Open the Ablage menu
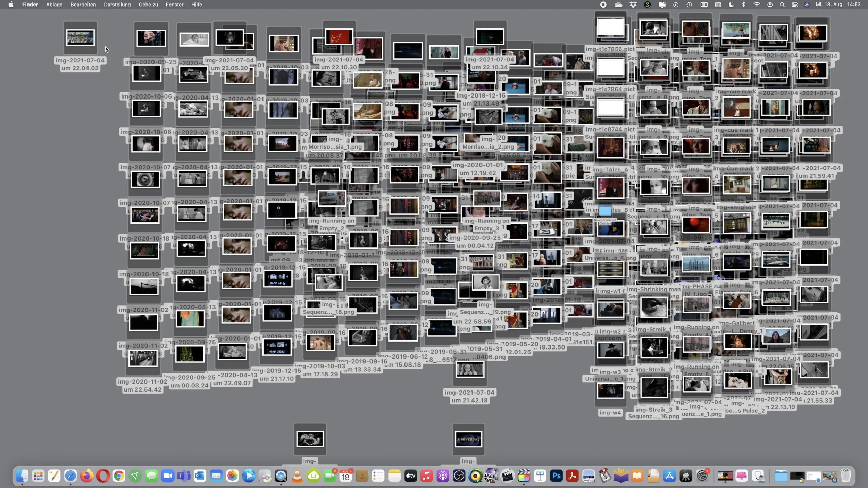 click(54, 5)
